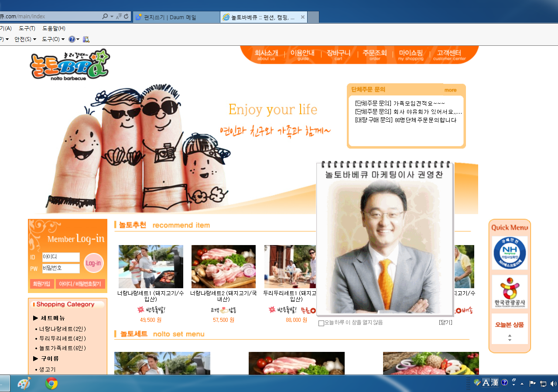Click the 고객감동 badge under 너랑나랑세트2

223,310
